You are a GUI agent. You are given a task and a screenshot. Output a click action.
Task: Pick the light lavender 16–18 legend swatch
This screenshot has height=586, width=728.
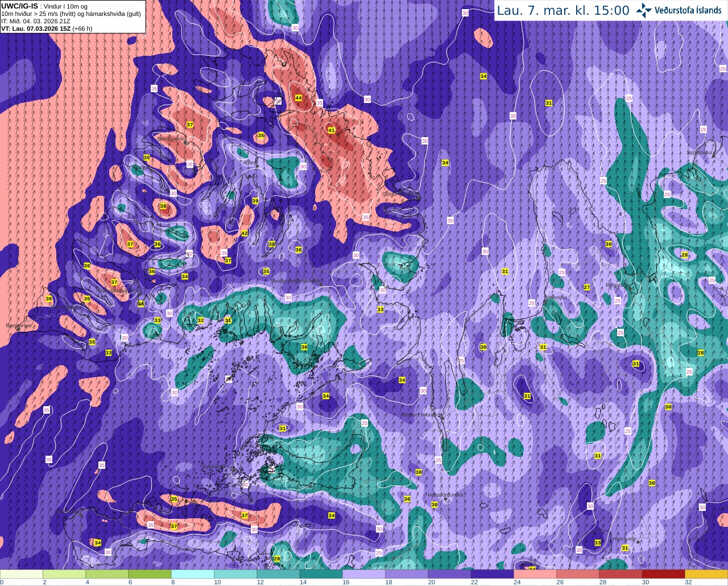pos(364,574)
